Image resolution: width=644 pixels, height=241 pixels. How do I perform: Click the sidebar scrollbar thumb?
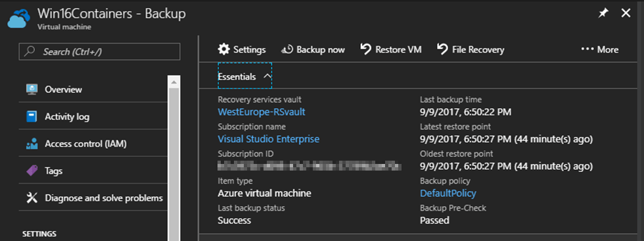point(174,164)
